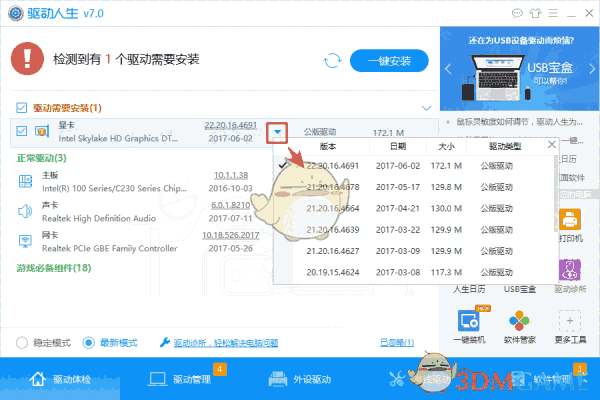Click the 驱动人生 logo icon
The width and height of the screenshot is (600, 400).
pyautogui.click(x=16, y=14)
